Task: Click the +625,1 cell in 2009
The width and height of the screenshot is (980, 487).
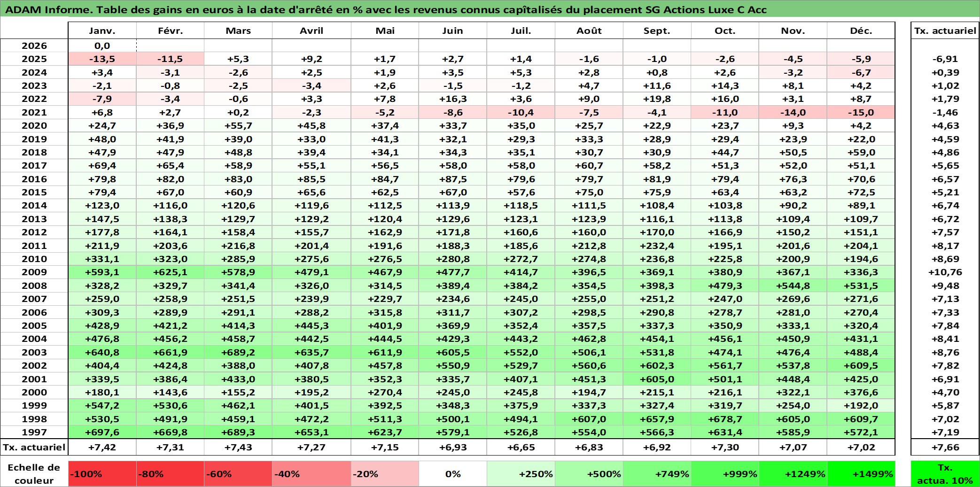Action: [170, 272]
